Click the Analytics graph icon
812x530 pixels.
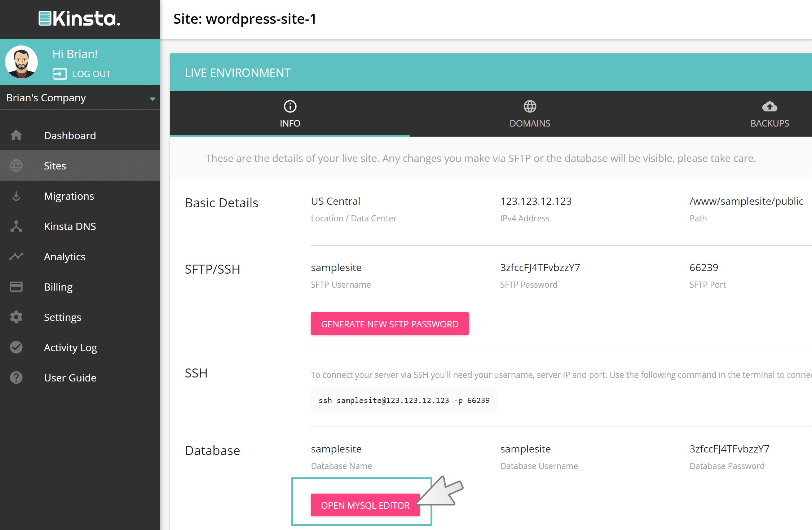(16, 256)
